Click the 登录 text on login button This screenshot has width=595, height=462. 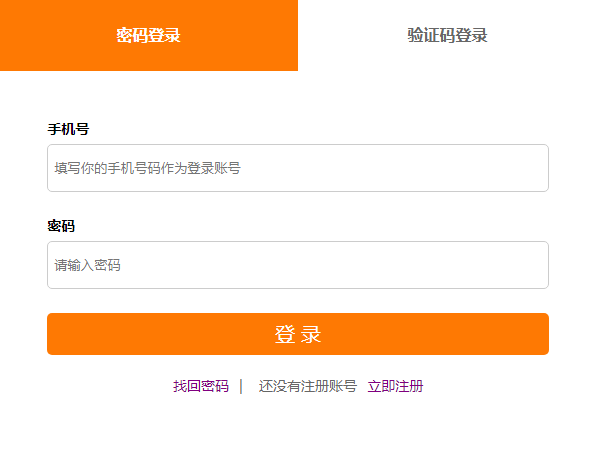298,334
